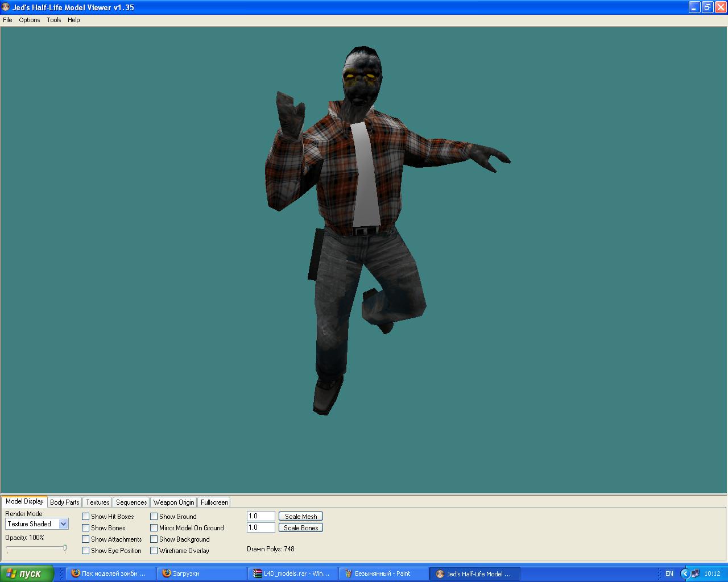Image resolution: width=728 pixels, height=582 pixels.
Task: Switch to the Body Parts tab
Action: 65,502
